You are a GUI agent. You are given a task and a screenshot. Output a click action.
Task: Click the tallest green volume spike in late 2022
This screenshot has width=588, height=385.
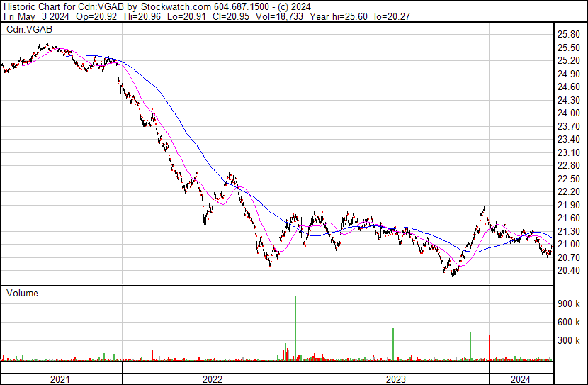[x=295, y=329]
